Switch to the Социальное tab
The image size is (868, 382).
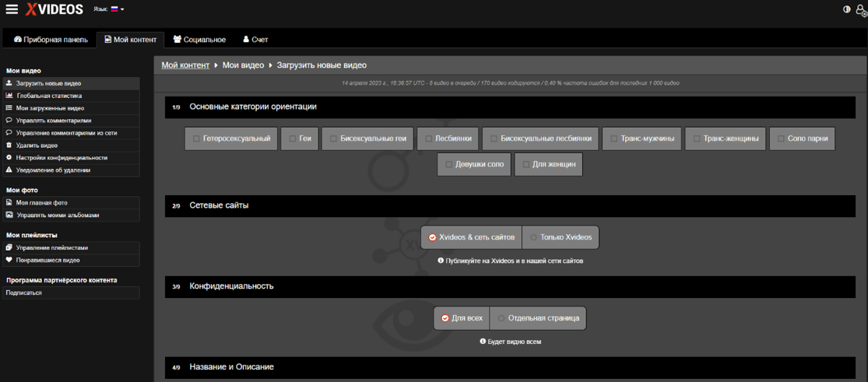pyautogui.click(x=199, y=40)
